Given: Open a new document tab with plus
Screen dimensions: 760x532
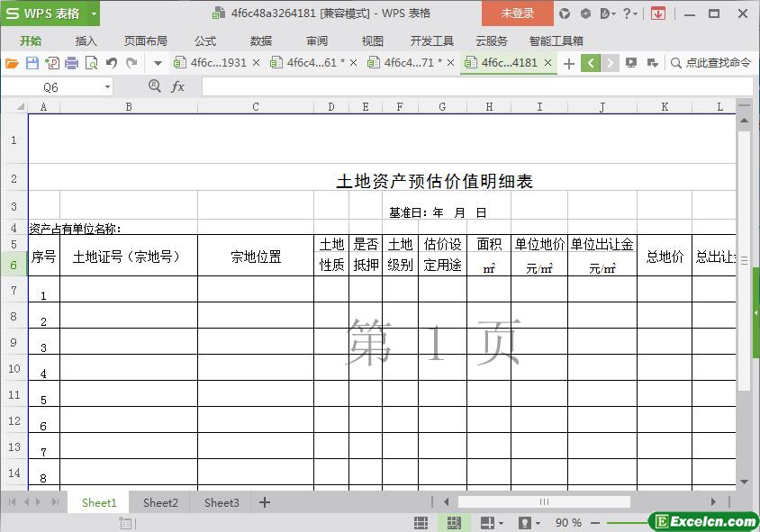Looking at the screenshot, I should [x=568, y=63].
